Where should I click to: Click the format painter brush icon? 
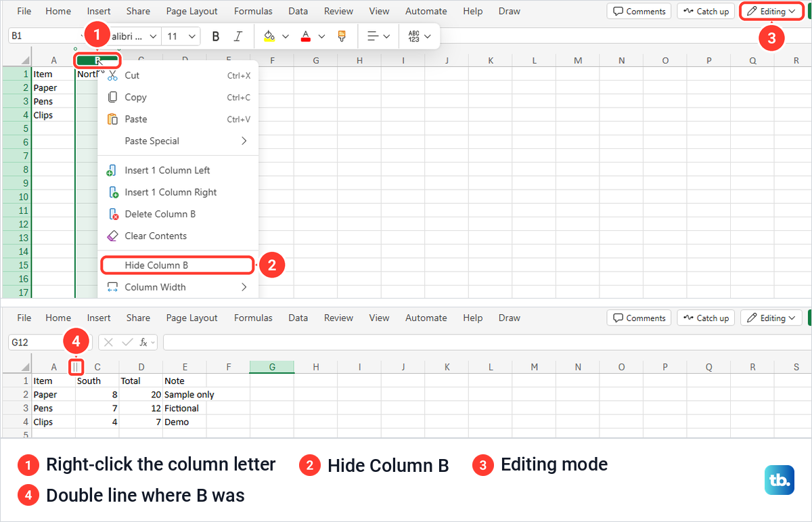342,36
